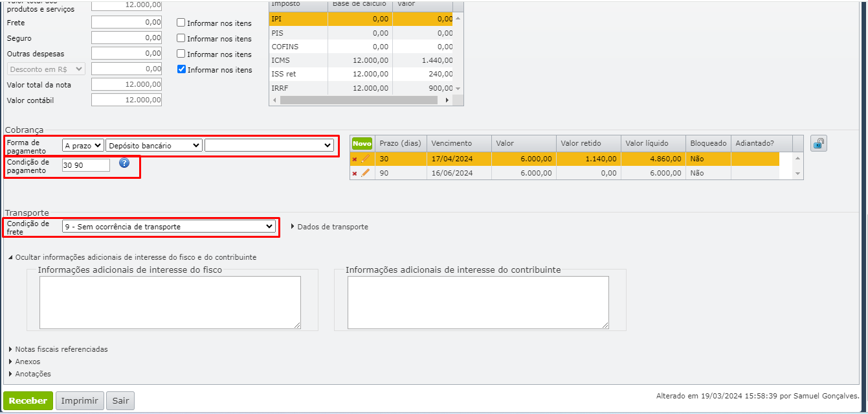Click the 4.860,00 net value cell
Viewport: 868px width, 414px height.
click(x=653, y=159)
